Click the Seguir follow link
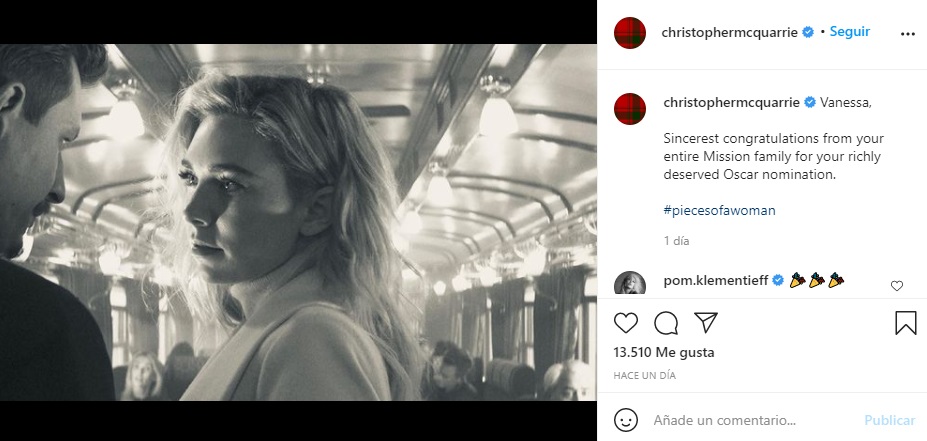 click(x=850, y=32)
